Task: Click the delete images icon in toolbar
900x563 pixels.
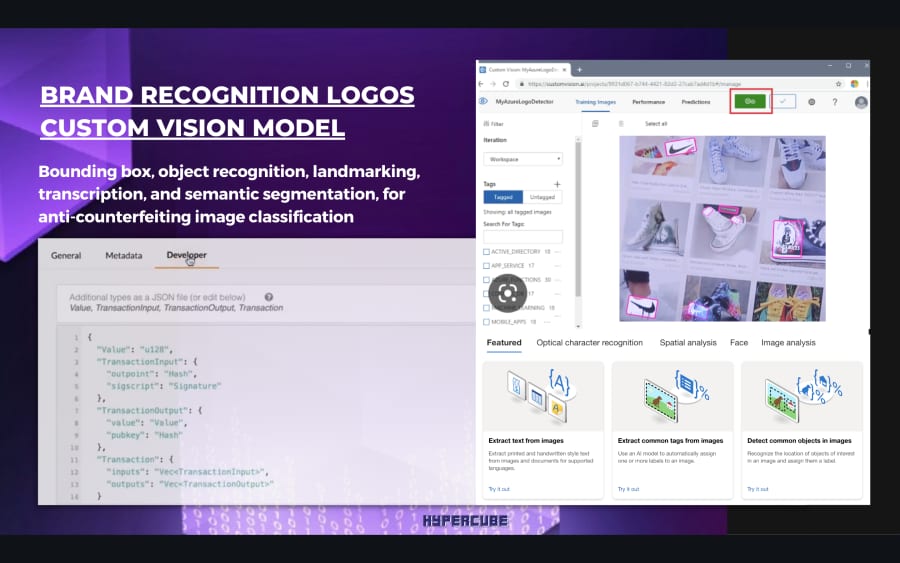Action: 620,123
